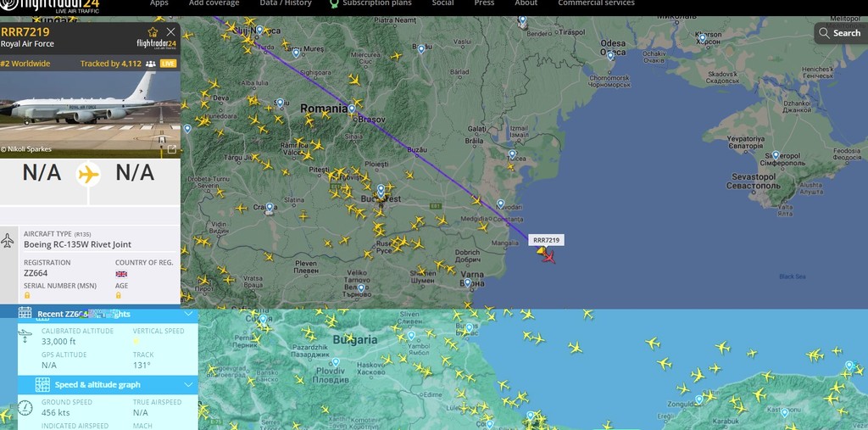Click the 456 kts ground speed value

[x=56, y=412]
